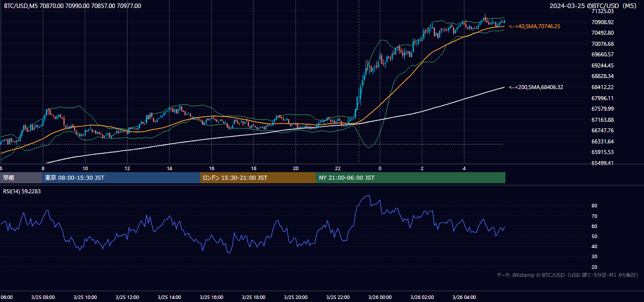The width and height of the screenshot is (644, 302).
Task: Click the 3/25 16:00 bottom time label
Action: (211, 297)
